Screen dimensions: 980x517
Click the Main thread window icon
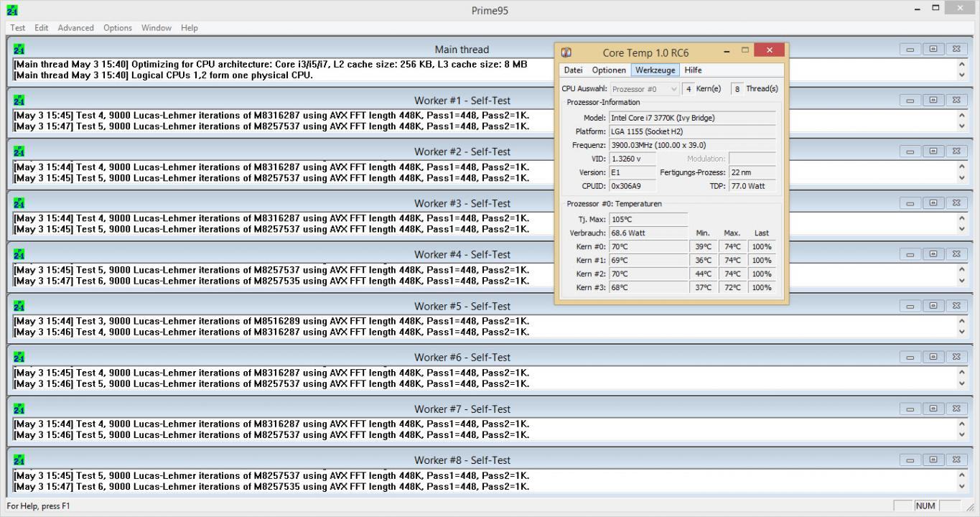pos(19,50)
